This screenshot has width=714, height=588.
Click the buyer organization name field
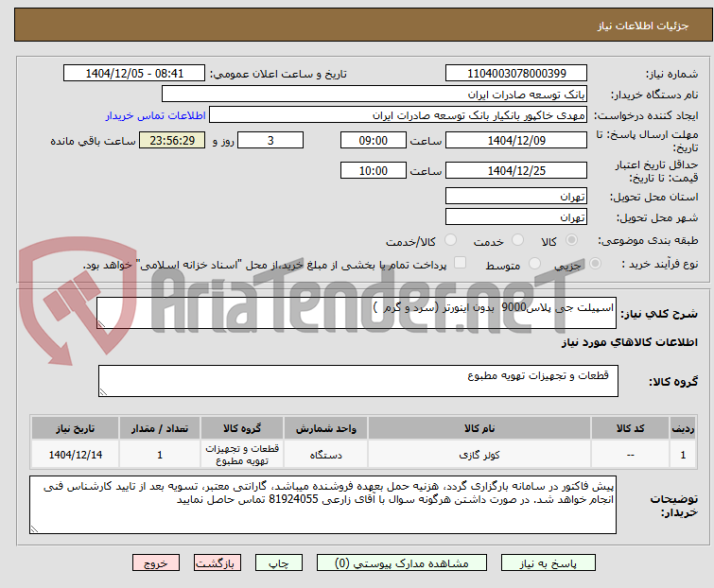(x=374, y=95)
